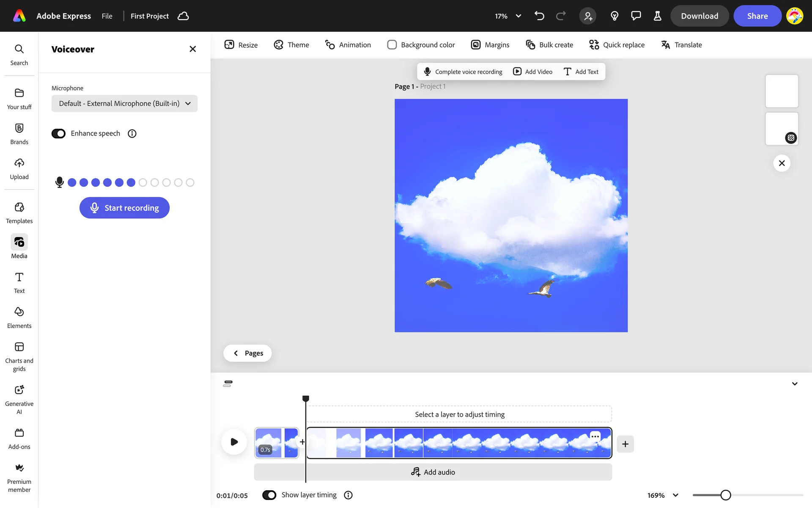The width and height of the screenshot is (812, 508).
Task: Click the invite collaborators person icon
Action: point(588,16)
